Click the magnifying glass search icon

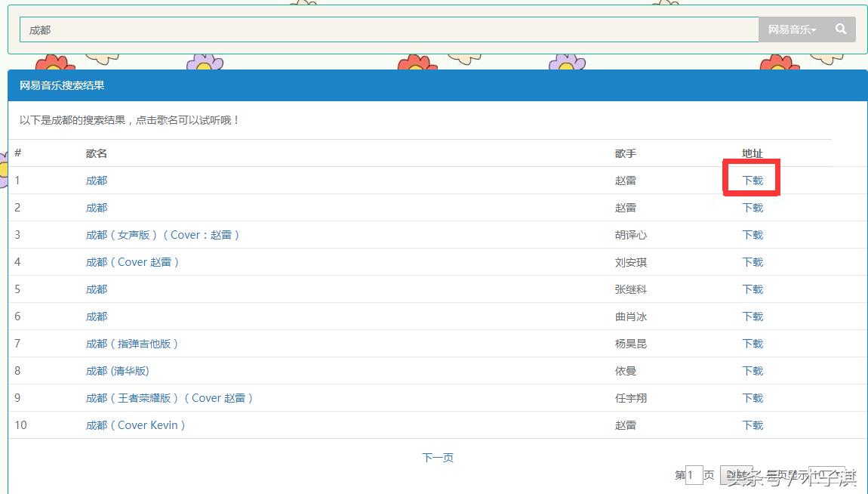pyautogui.click(x=840, y=29)
